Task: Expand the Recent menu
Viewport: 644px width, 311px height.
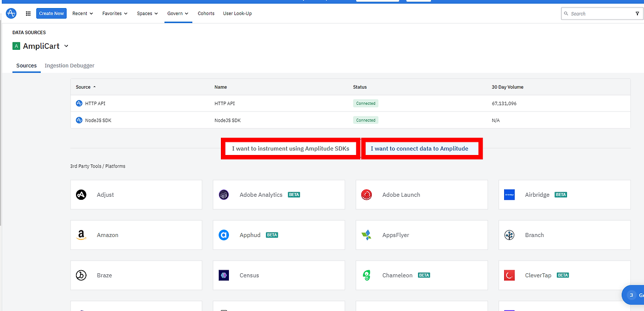Action: (83, 14)
